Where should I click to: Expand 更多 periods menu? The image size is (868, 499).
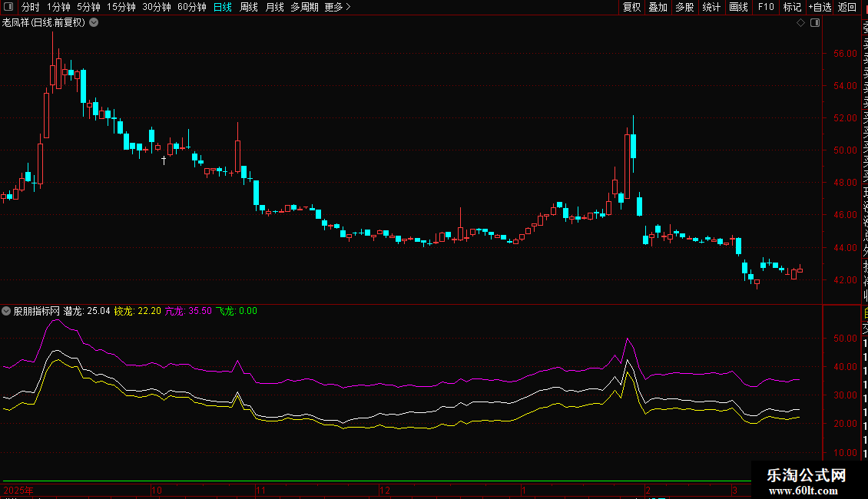(x=337, y=7)
